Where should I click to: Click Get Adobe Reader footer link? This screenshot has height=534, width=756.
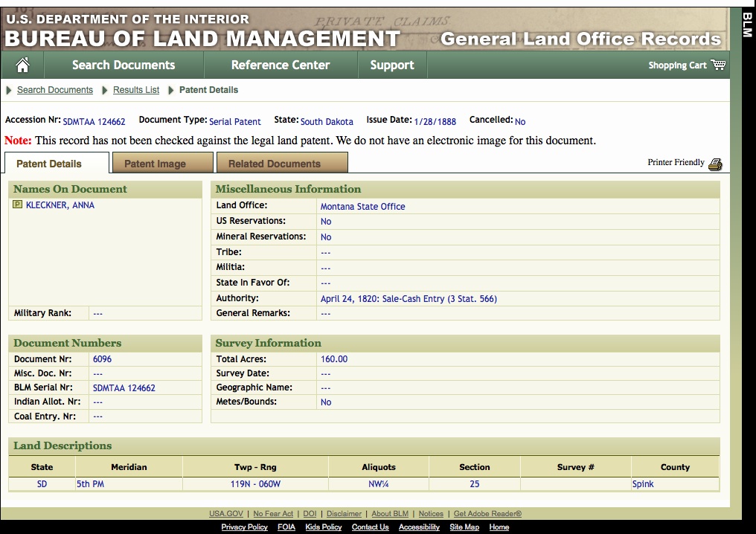point(487,514)
